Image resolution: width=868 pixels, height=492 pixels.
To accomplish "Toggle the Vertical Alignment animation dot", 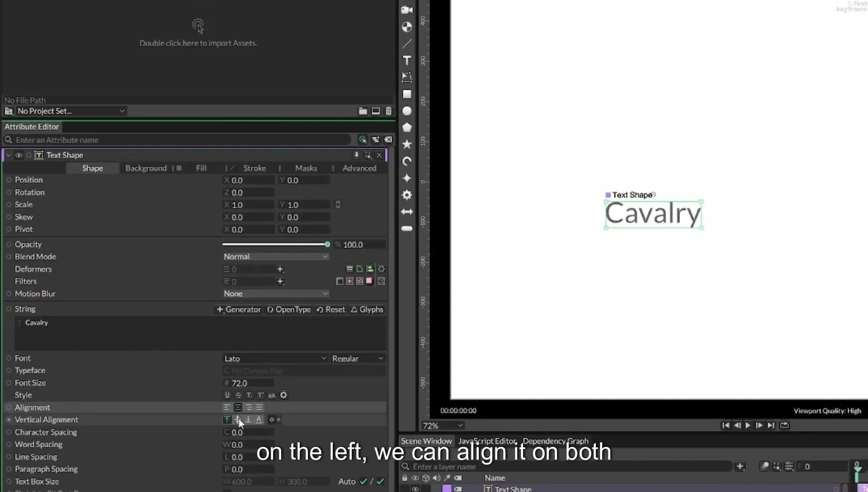I will [9, 420].
